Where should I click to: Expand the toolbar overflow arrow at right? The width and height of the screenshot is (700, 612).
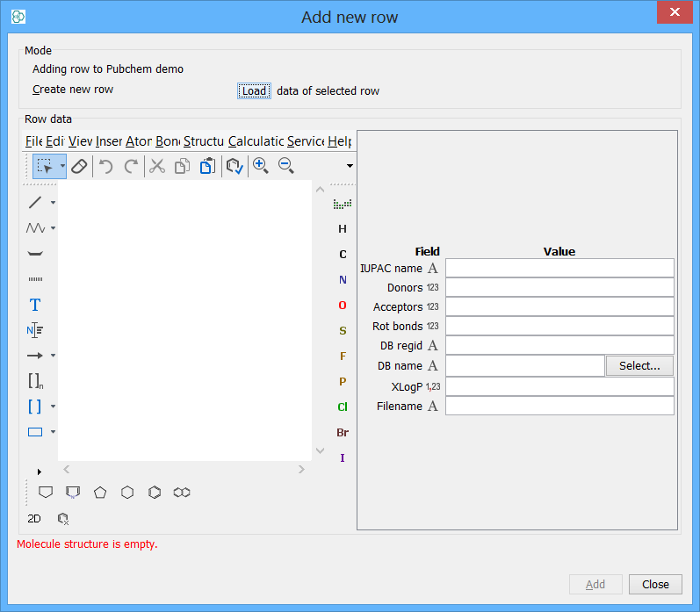(x=350, y=166)
